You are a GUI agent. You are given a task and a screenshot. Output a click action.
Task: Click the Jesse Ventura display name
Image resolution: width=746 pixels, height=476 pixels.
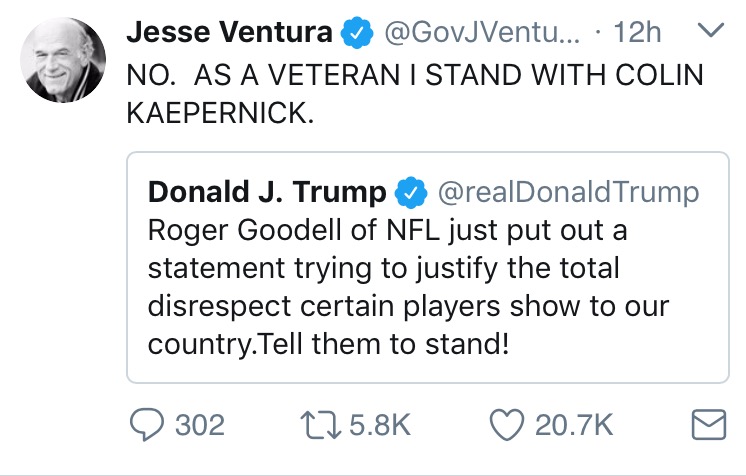pos(229,33)
